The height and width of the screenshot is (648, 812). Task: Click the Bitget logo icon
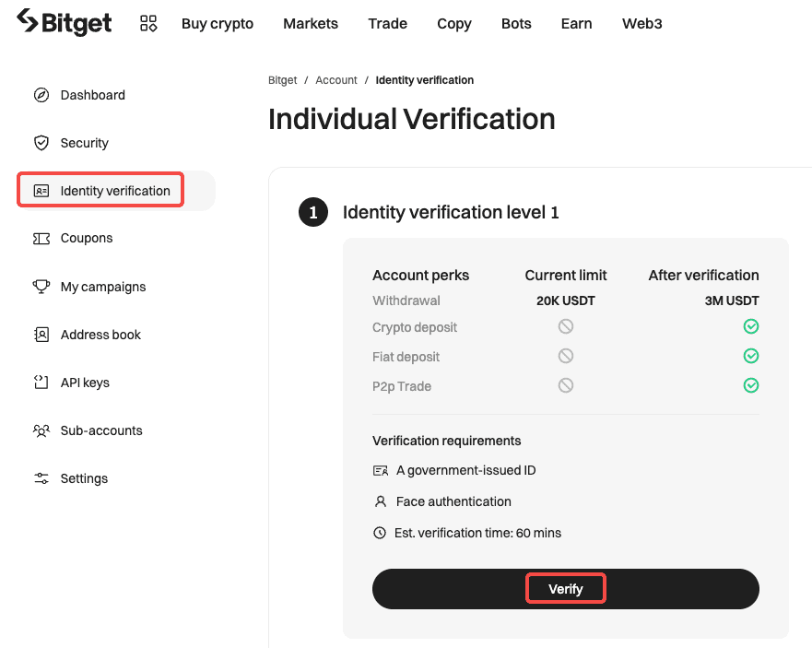click(x=28, y=21)
